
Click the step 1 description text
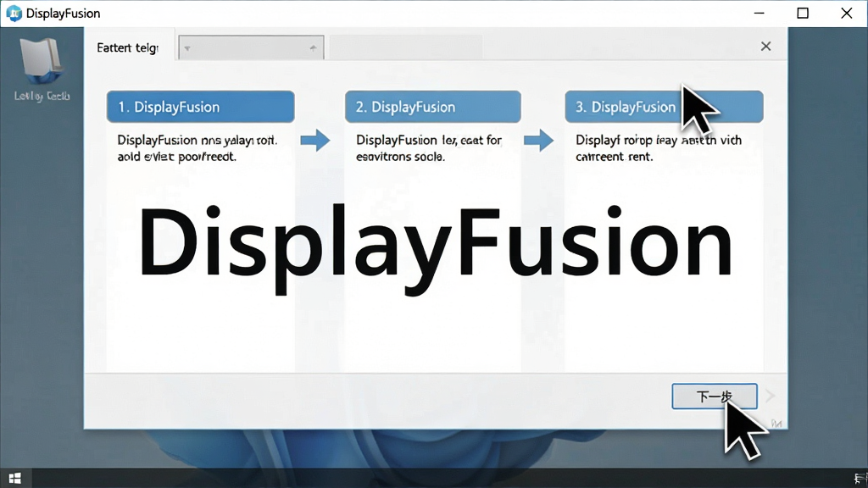(197, 148)
